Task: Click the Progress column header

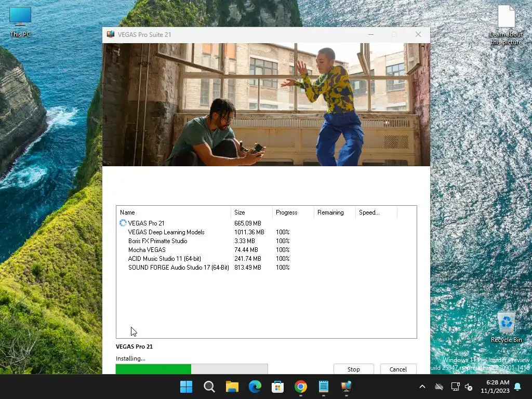Action: point(293,212)
